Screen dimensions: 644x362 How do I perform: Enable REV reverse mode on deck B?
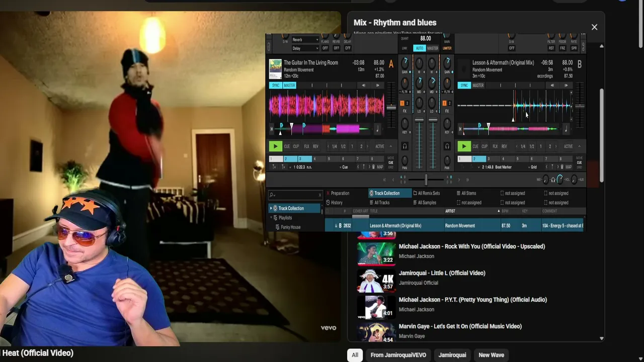[504, 146]
